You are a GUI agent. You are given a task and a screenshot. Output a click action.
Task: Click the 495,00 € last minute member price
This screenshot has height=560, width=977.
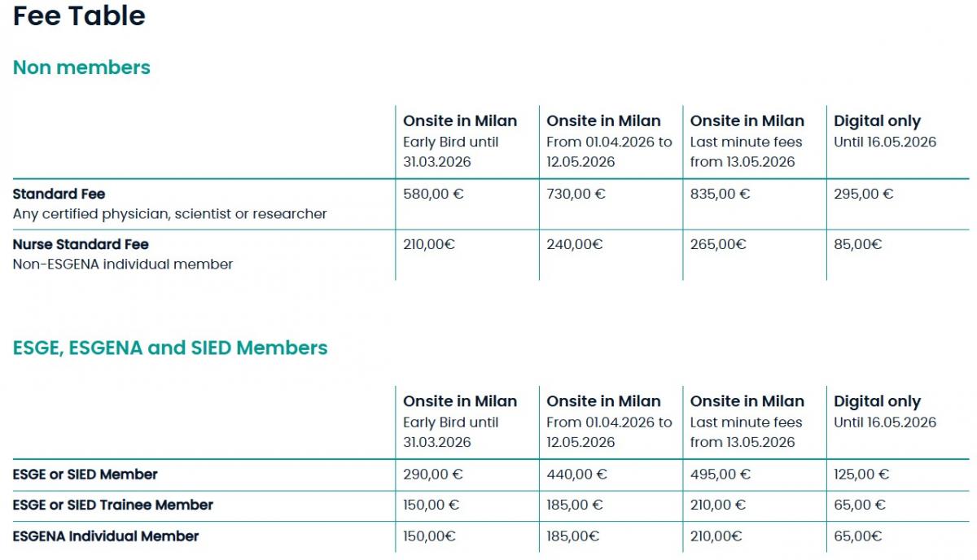[x=721, y=475]
